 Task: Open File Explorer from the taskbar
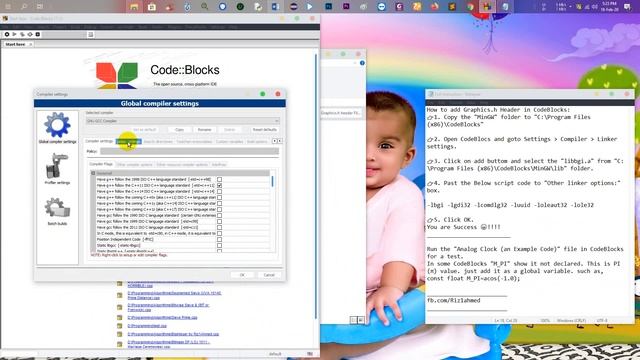pyautogui.click(x=134, y=7)
